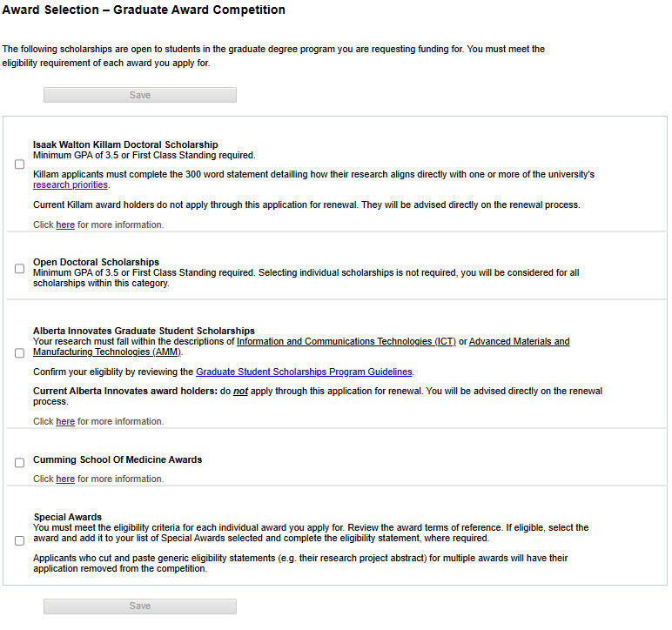
Task: Follow the 'here' link under Cumming School awards
Action: (x=65, y=479)
